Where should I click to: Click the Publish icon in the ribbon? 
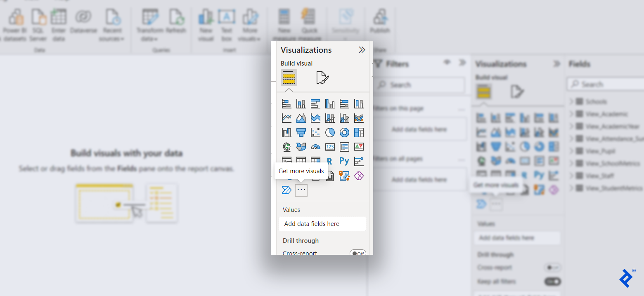pyautogui.click(x=380, y=19)
